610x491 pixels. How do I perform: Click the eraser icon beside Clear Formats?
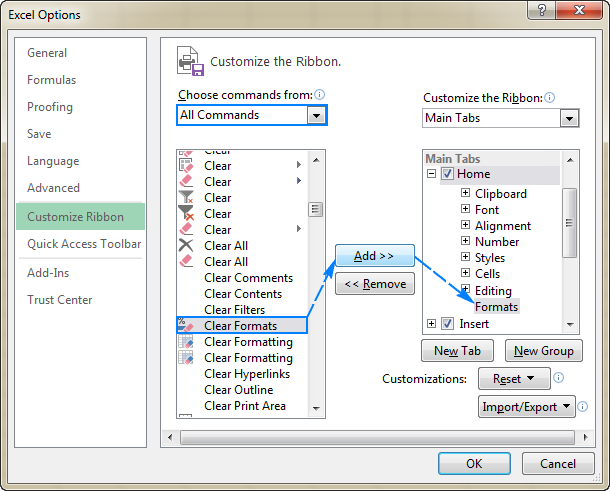coord(186,326)
